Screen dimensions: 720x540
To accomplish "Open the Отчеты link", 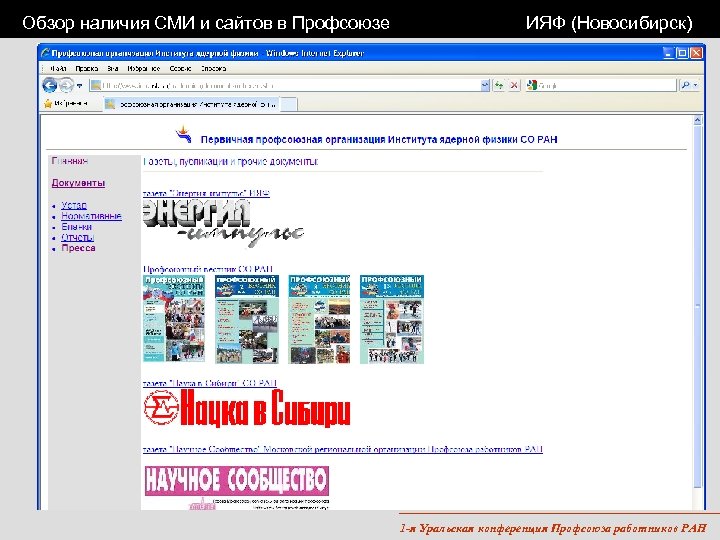I will coord(78,237).
